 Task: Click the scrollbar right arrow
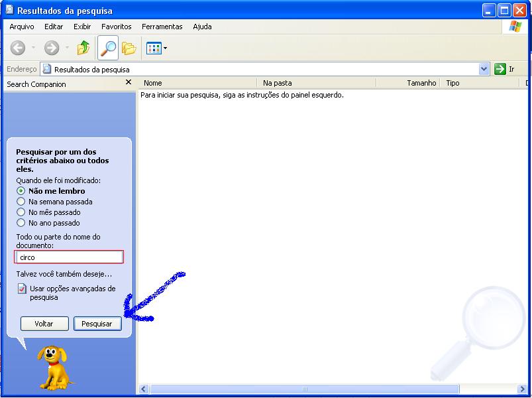point(522,389)
